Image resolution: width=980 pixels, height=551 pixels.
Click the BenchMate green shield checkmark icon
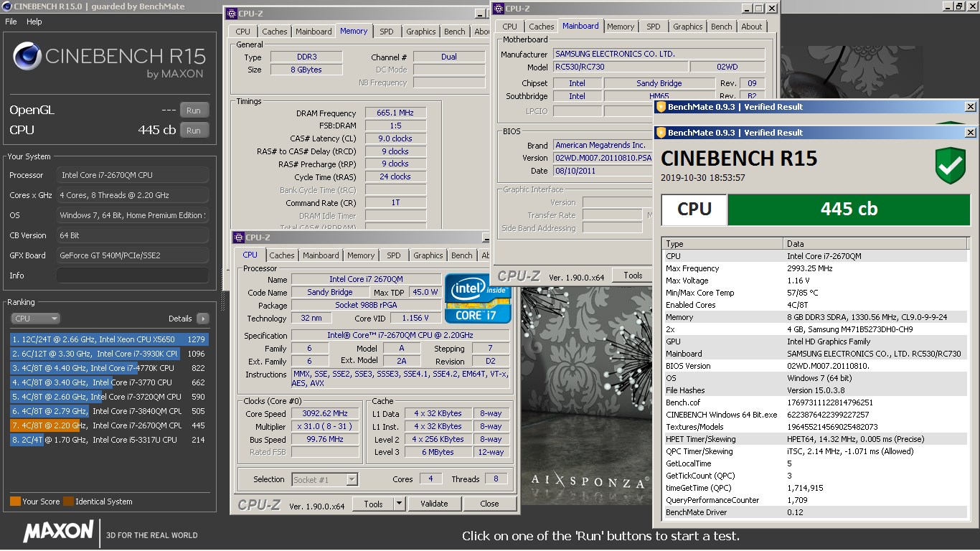950,166
